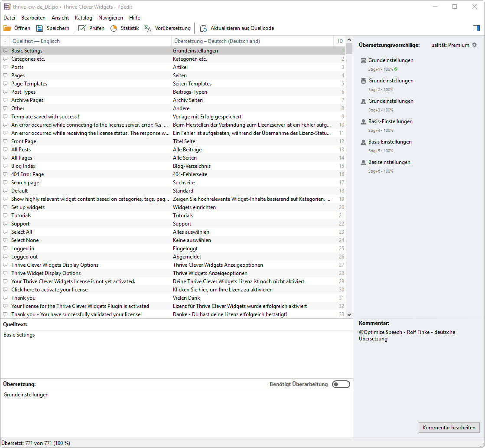Click the vertical scrollbar thumb of list
Screen dimensions: 485x448
coord(349,49)
